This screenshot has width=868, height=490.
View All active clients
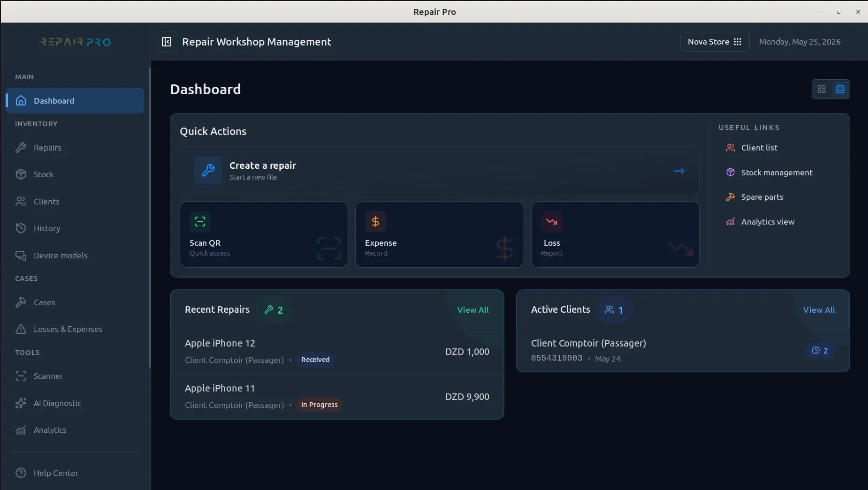tap(819, 310)
